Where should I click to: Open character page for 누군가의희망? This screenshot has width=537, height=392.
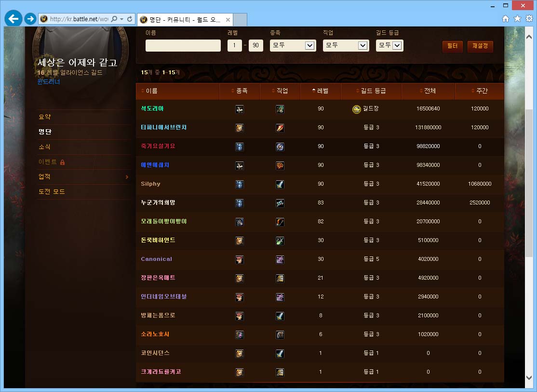tap(158, 203)
